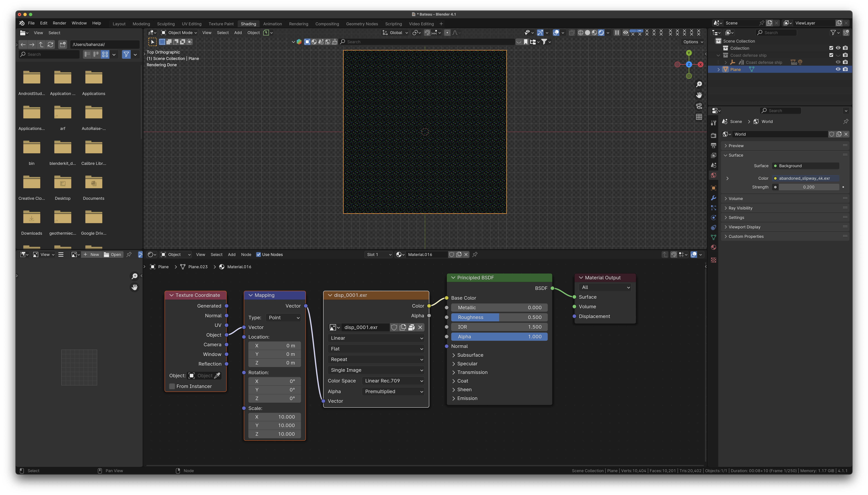Hide the Plane object in viewport
Image resolution: width=868 pixels, height=495 pixels.
838,69
